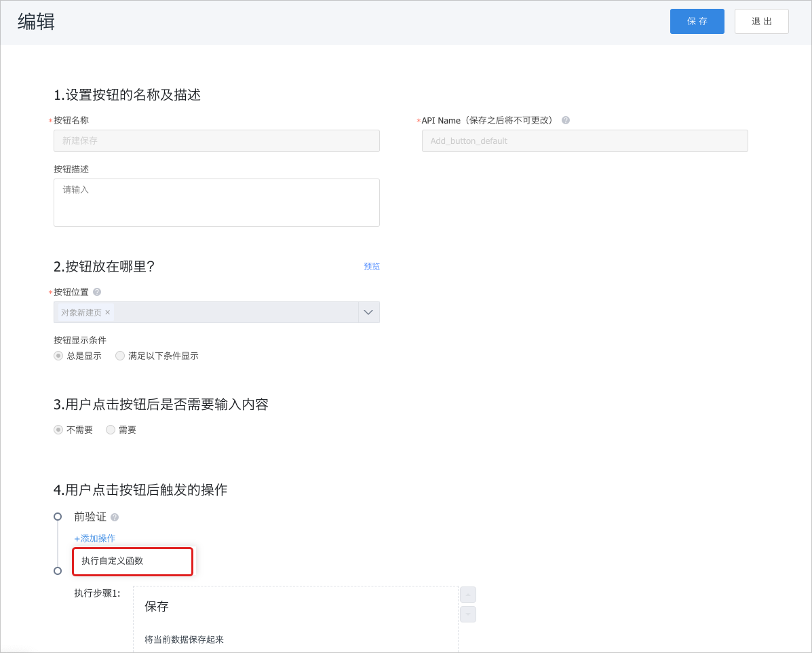Image resolution: width=812 pixels, height=653 pixels.
Task: Choose the 不需要 radio option
Action: pyautogui.click(x=58, y=430)
